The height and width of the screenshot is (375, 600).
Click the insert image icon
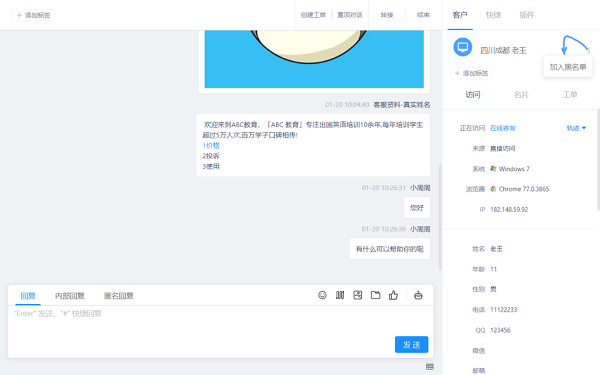[357, 295]
